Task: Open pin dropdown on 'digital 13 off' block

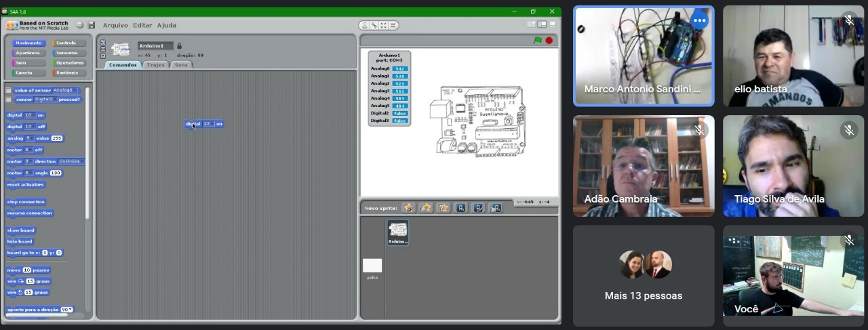Action: (x=30, y=127)
